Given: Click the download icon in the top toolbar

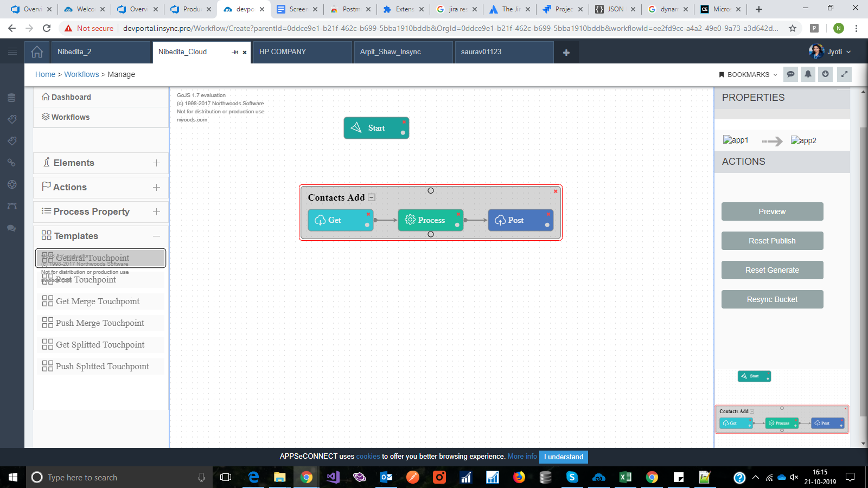Looking at the screenshot, I should 825,74.
